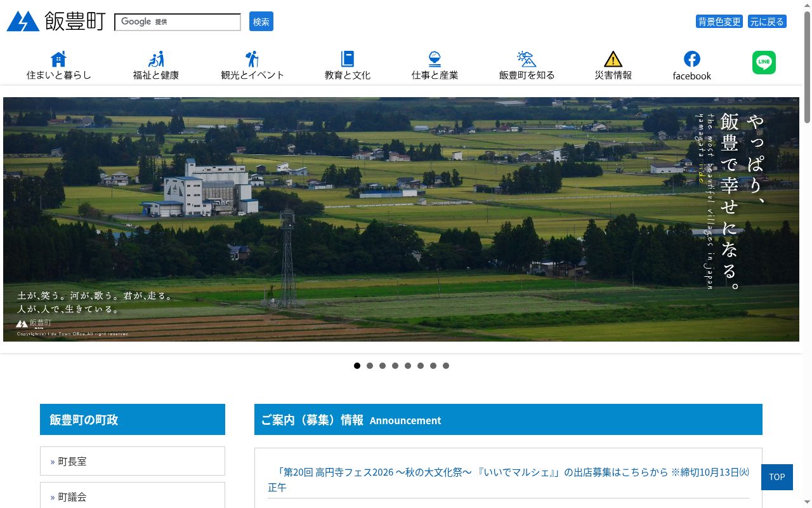Click the facebook text label
Screen dimensions: 812x508
click(692, 76)
